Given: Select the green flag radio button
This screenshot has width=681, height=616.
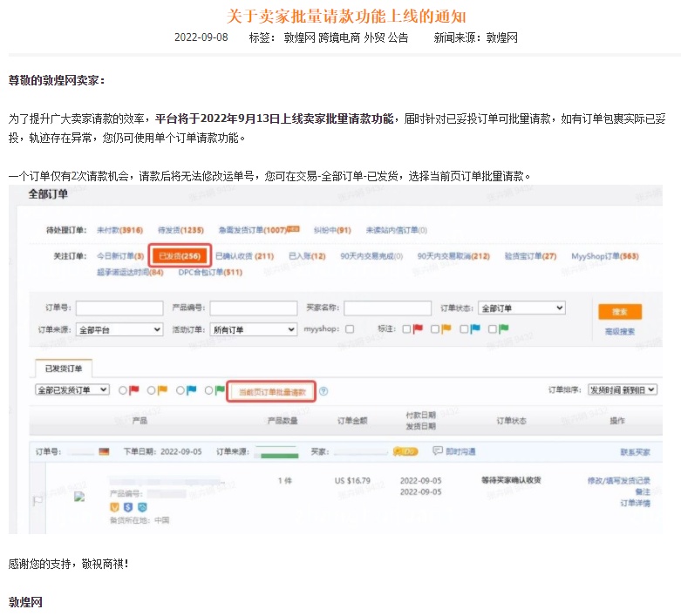Looking at the screenshot, I should coord(208,390).
